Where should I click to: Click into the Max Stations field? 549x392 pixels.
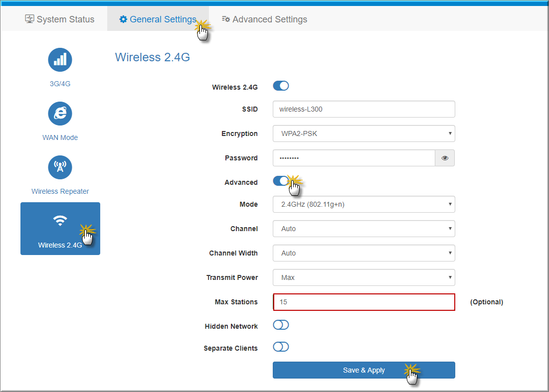pyautogui.click(x=364, y=302)
